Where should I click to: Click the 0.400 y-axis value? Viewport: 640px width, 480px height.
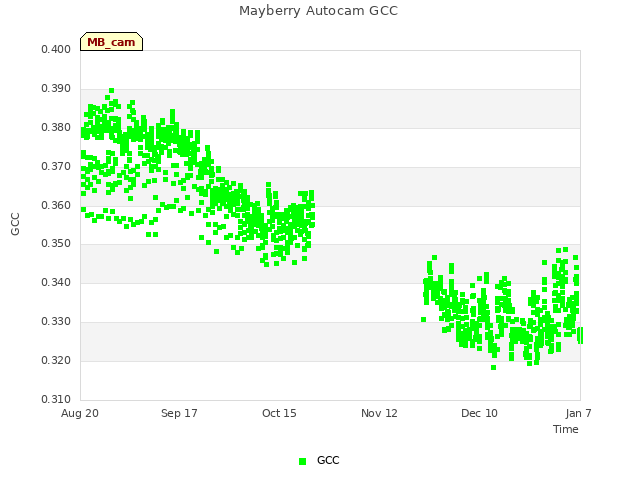pos(56,49)
